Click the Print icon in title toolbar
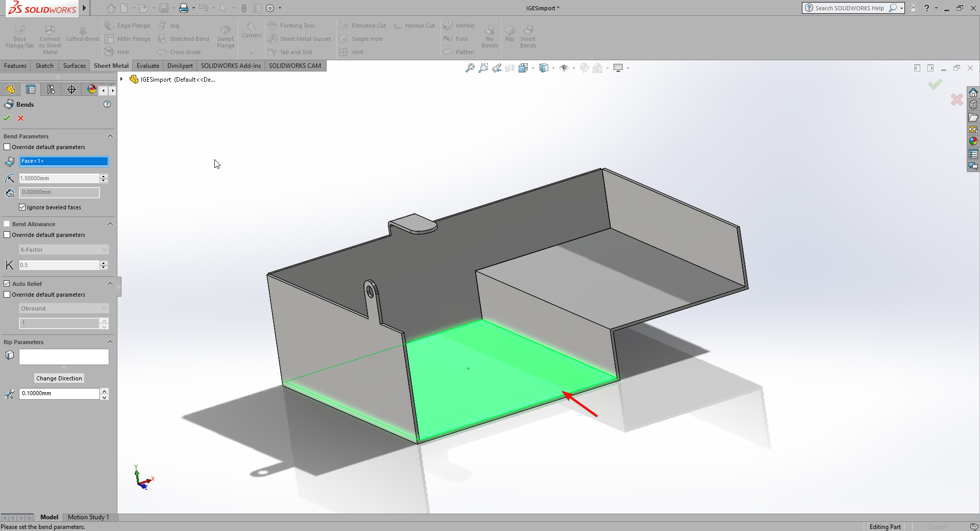980x531 pixels. pyautogui.click(x=184, y=8)
